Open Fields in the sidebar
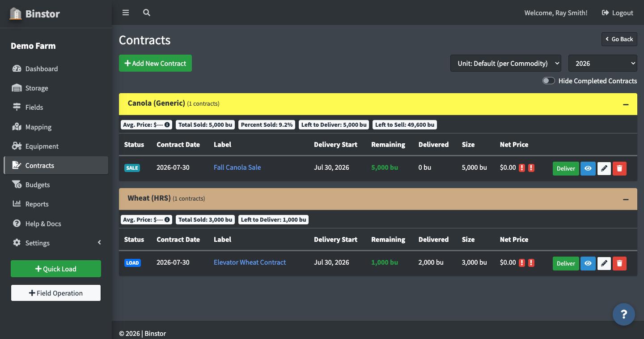This screenshot has width=644, height=339. [x=56, y=107]
